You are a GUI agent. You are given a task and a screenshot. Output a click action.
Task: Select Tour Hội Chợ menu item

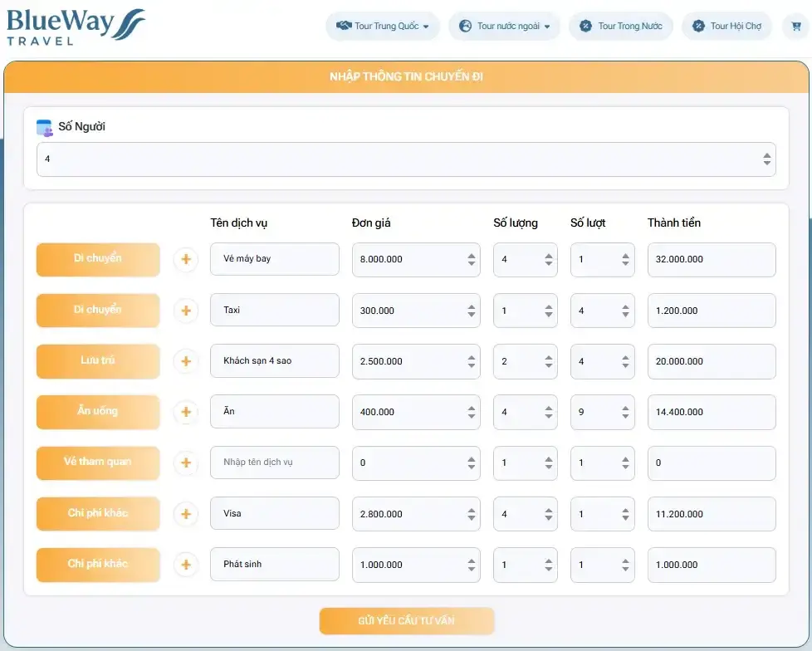click(x=726, y=26)
